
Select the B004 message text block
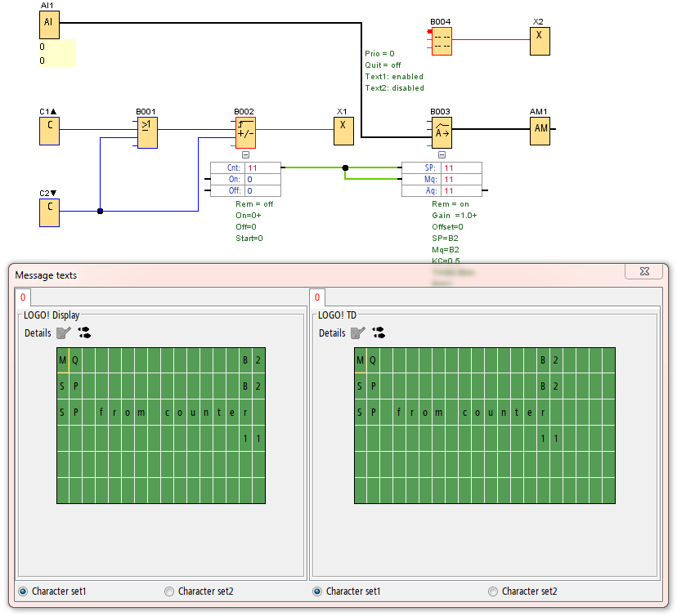coord(442,40)
